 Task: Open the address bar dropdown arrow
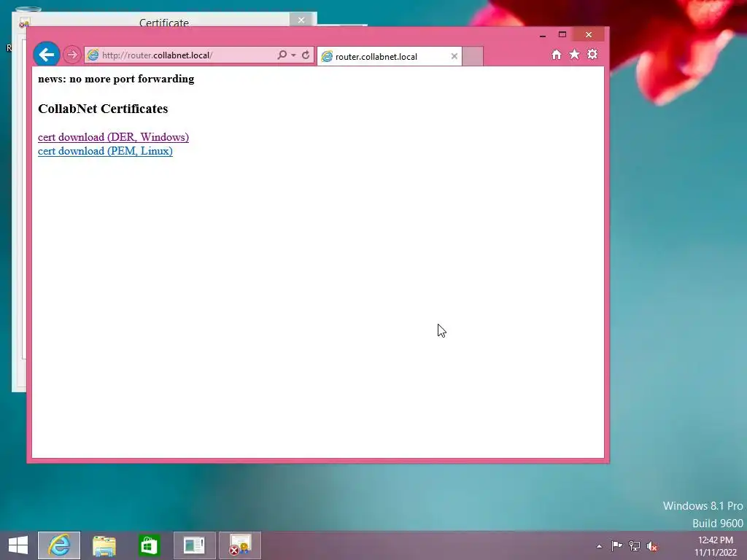point(293,55)
